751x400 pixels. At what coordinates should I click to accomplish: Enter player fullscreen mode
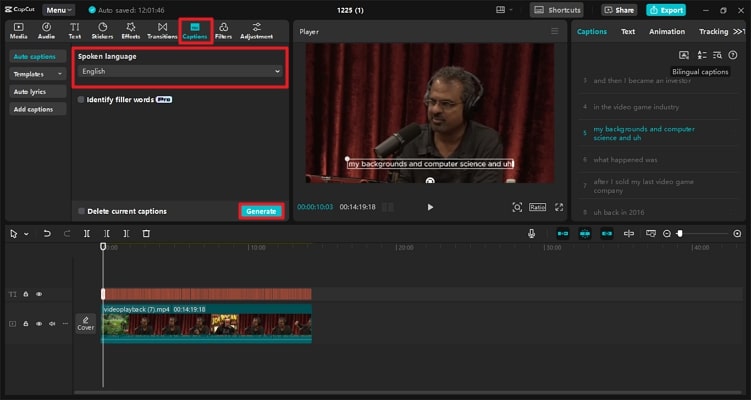pyautogui.click(x=559, y=207)
